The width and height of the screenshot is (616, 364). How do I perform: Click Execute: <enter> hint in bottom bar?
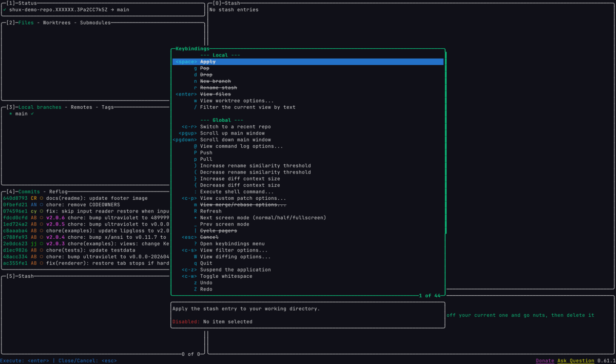pos(25,361)
